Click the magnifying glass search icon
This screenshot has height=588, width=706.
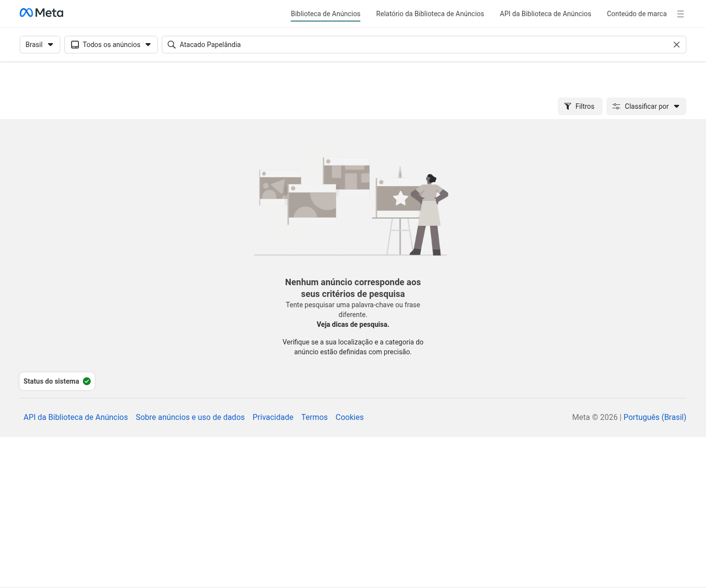point(172,45)
